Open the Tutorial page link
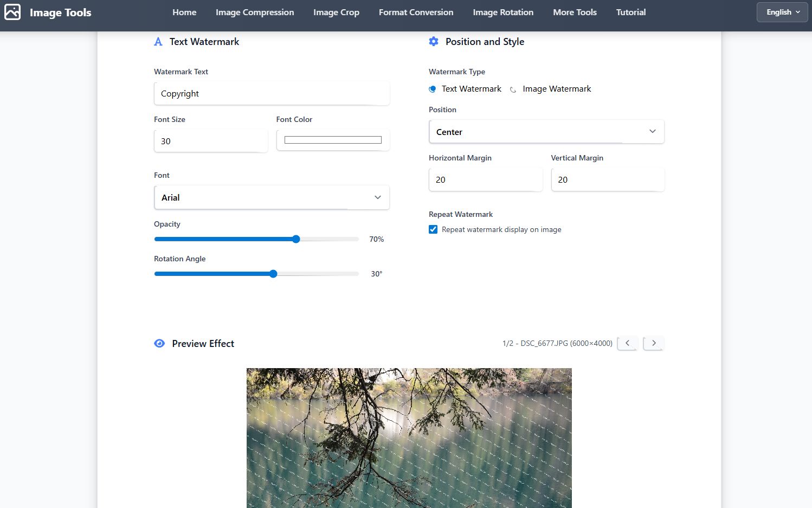812x508 pixels. click(x=631, y=12)
